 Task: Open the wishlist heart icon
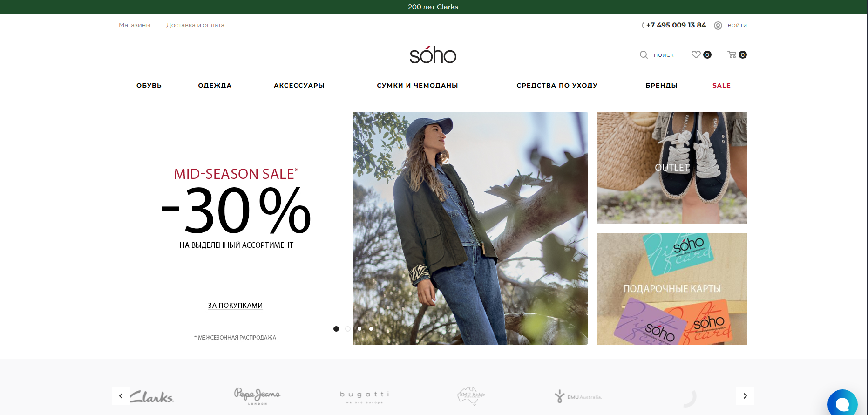[x=696, y=54]
